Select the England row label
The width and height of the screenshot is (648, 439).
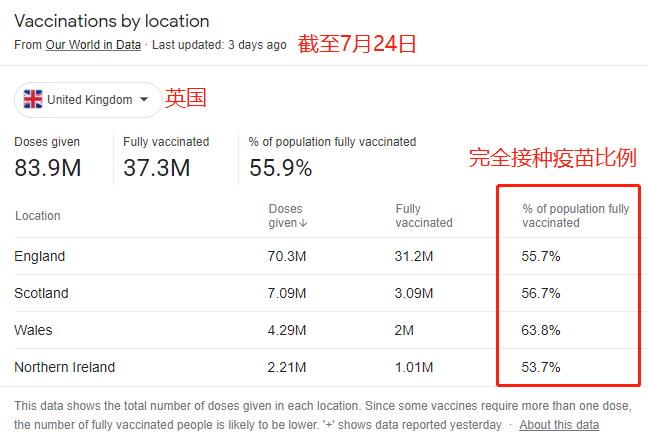tap(40, 256)
